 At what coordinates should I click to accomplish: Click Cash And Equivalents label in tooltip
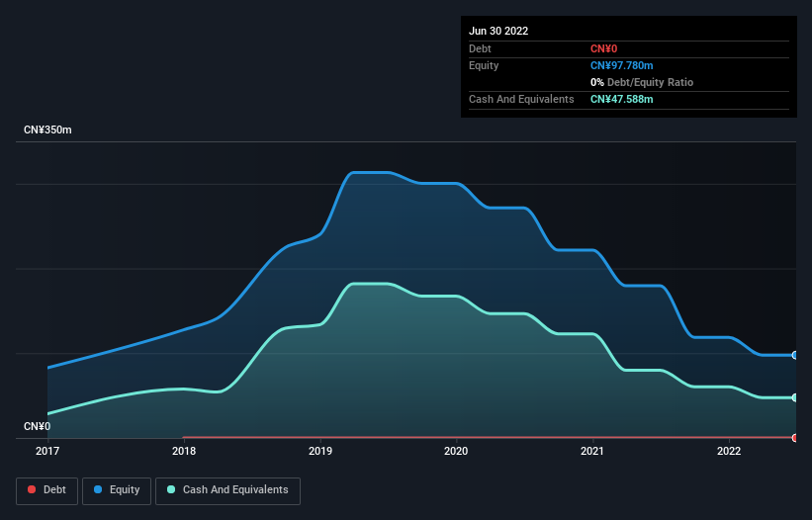point(521,99)
